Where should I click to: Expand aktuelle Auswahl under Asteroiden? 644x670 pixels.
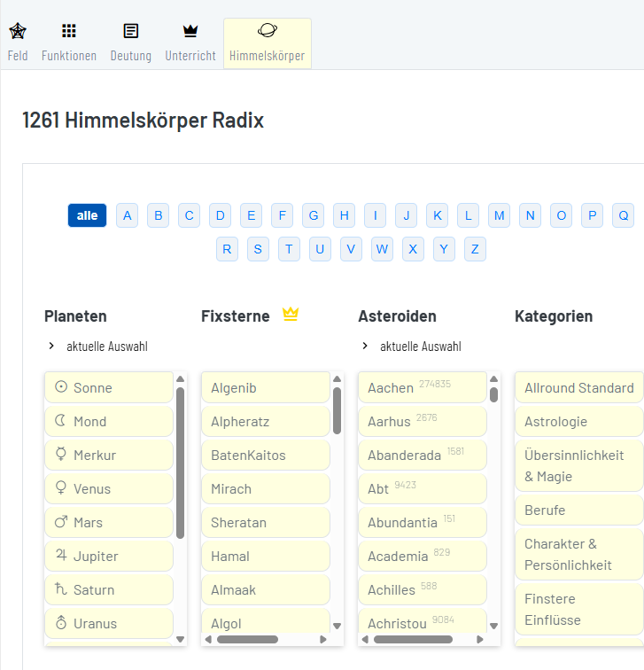412,347
